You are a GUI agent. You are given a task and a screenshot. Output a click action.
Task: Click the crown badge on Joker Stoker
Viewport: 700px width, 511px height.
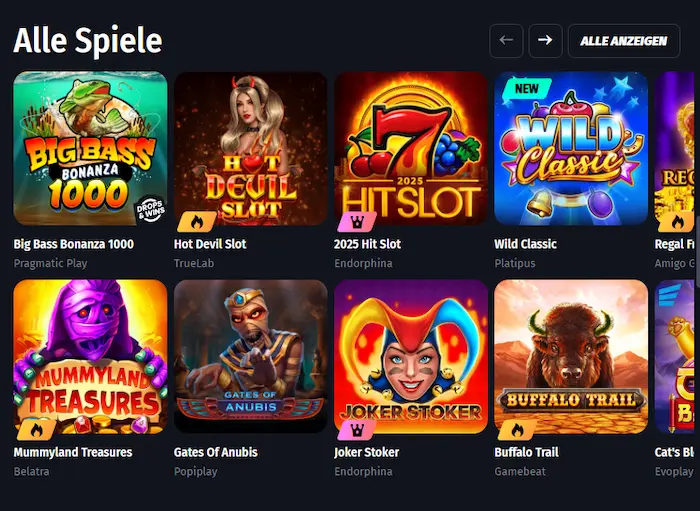(x=354, y=431)
